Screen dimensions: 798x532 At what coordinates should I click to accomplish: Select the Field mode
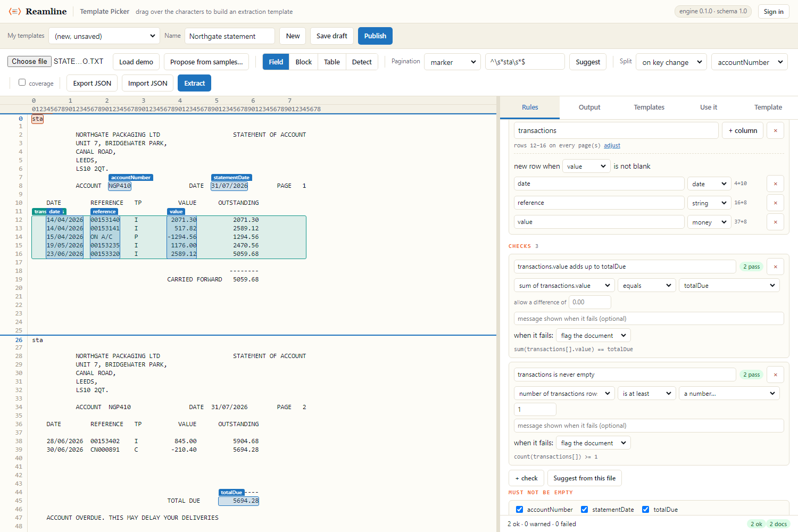pyautogui.click(x=276, y=62)
